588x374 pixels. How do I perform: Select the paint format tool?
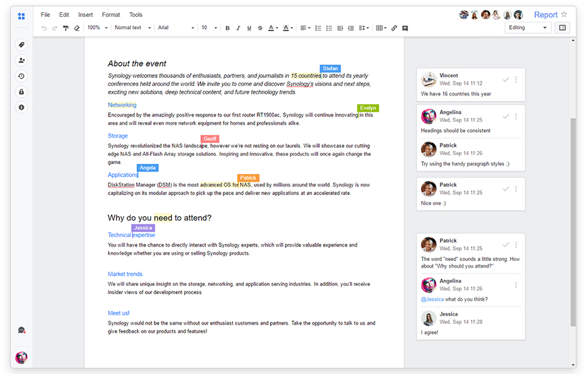pos(66,28)
